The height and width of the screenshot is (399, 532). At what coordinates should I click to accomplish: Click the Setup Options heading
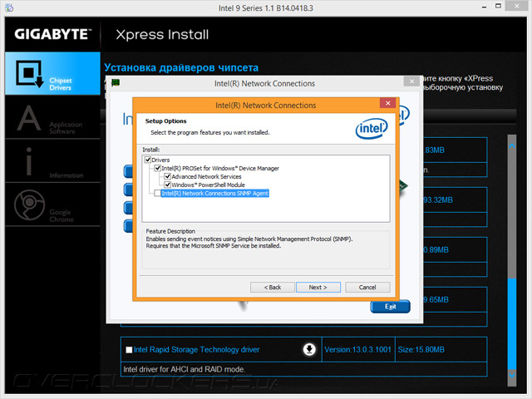(x=165, y=121)
